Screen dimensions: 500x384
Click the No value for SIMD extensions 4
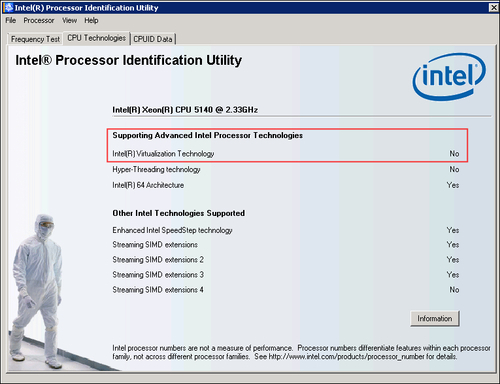tap(454, 290)
